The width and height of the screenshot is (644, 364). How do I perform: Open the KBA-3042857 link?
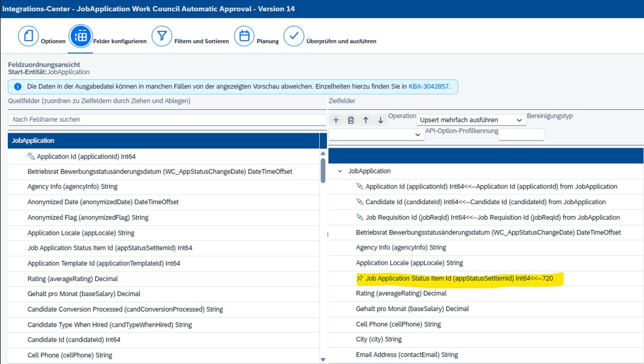coord(429,86)
